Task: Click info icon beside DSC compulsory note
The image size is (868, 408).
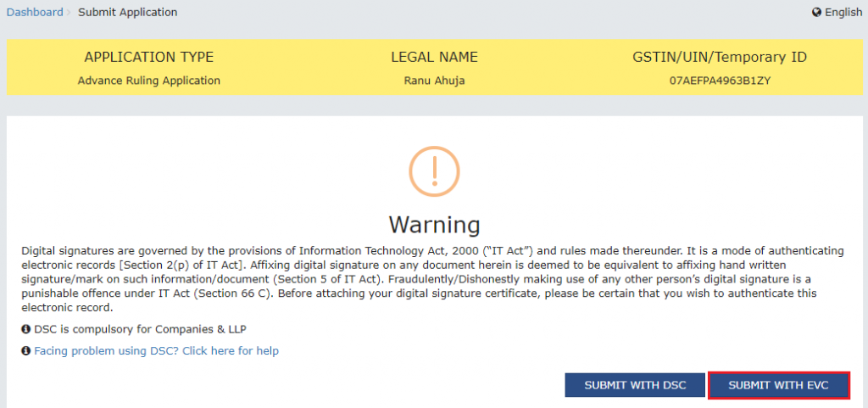Action: [x=25, y=329]
